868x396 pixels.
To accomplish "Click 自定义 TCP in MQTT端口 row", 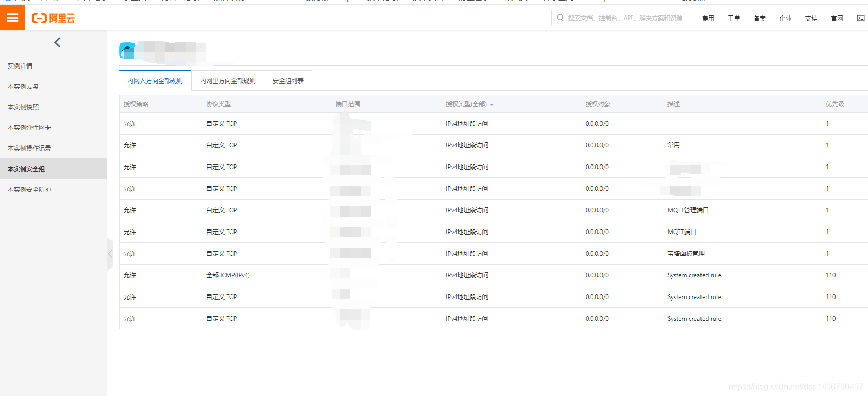I will 222,232.
